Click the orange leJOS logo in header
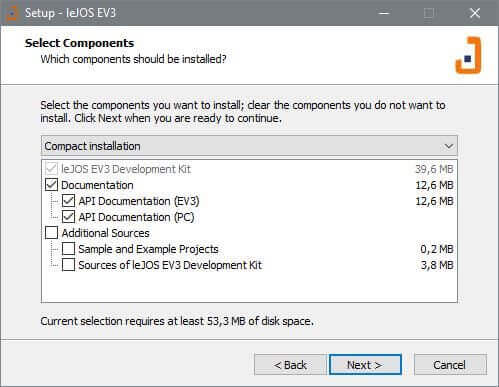499x387 pixels. (x=468, y=55)
